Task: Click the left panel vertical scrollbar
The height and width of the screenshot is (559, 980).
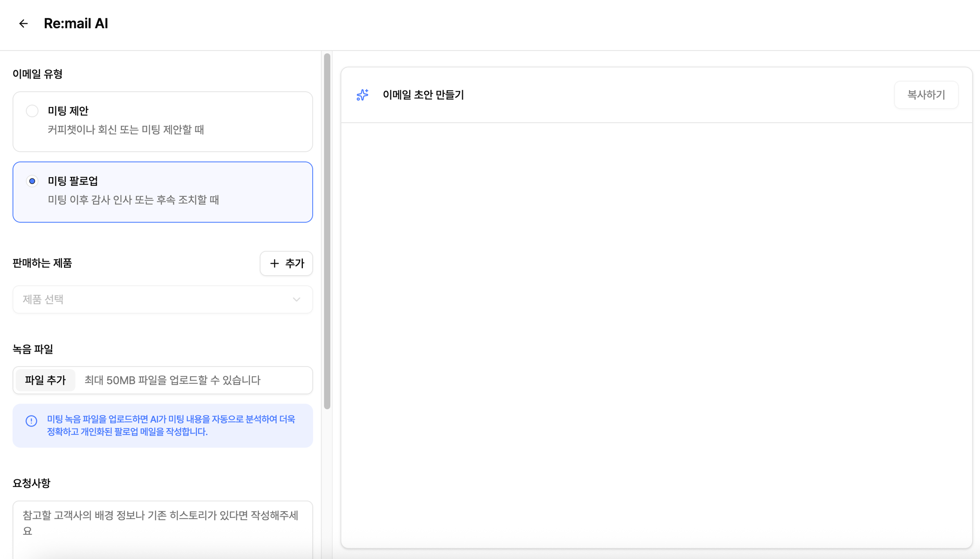Action: pos(327,231)
